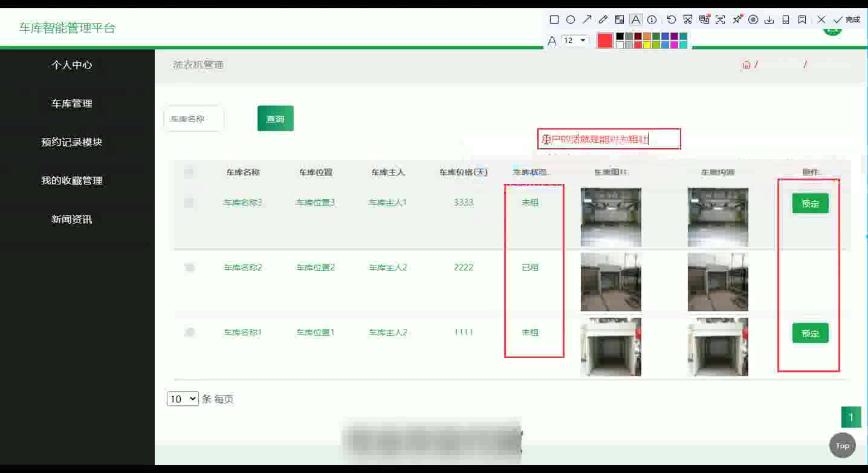Open 我的收藏管理 in the sidebar
Viewport: 868px width, 473px height.
(x=71, y=181)
